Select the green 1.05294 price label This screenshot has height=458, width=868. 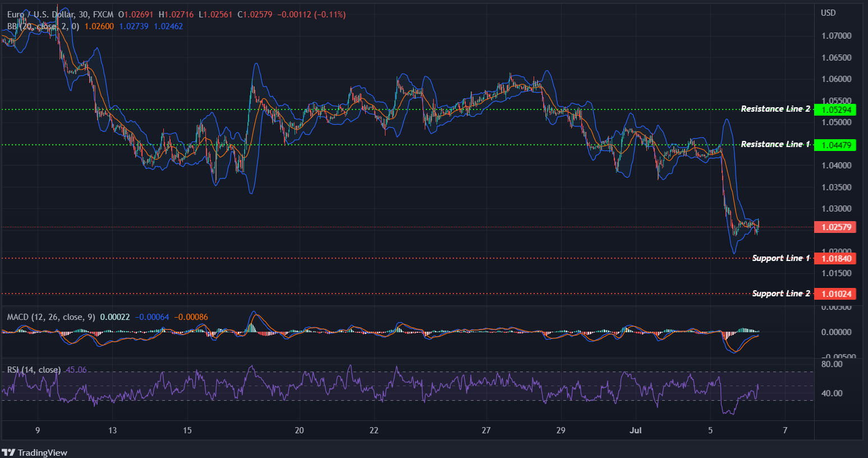(x=837, y=109)
